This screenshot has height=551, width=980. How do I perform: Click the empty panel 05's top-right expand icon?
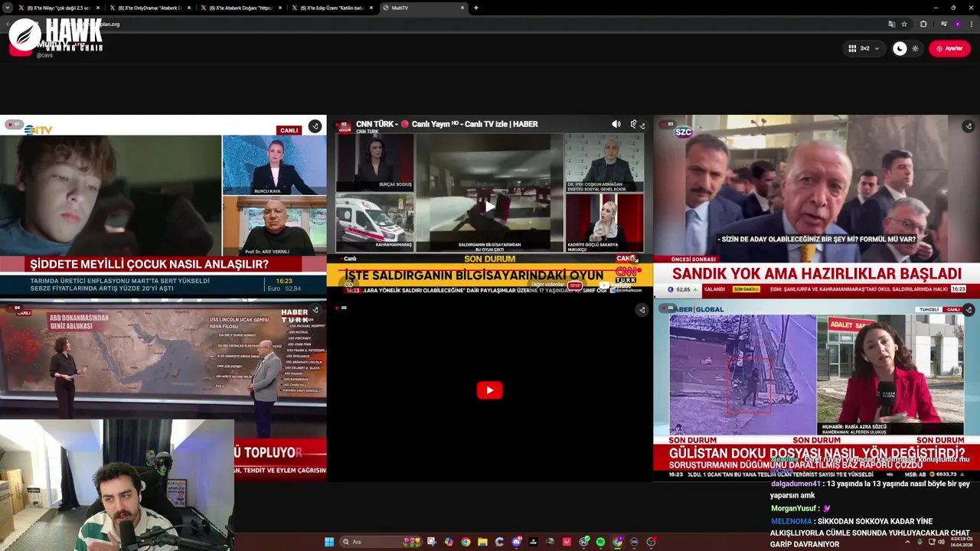[x=642, y=310]
